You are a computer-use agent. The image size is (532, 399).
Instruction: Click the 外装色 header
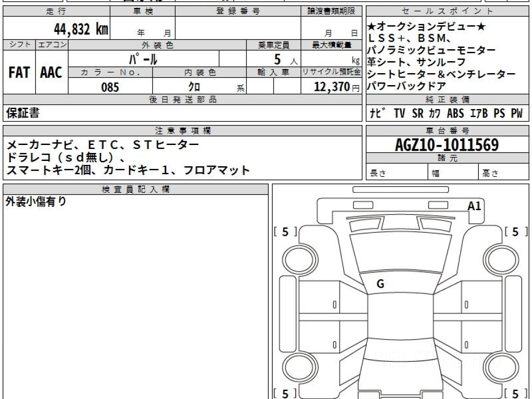pyautogui.click(x=157, y=45)
